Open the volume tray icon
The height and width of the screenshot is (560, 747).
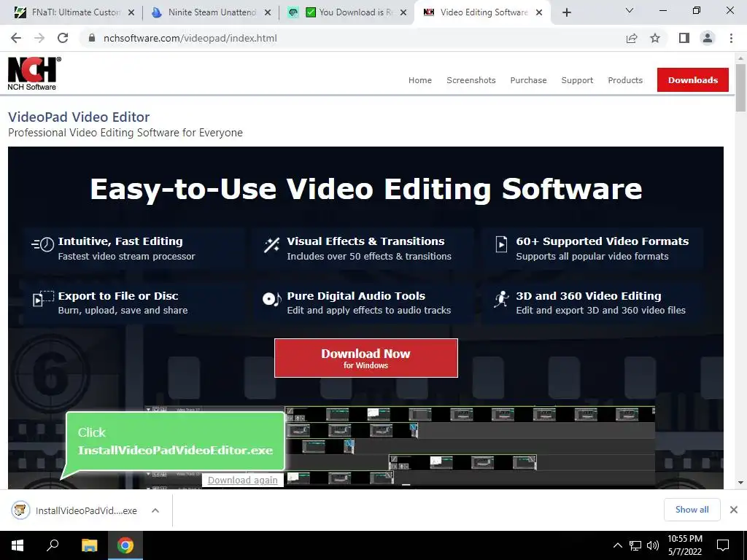point(652,545)
